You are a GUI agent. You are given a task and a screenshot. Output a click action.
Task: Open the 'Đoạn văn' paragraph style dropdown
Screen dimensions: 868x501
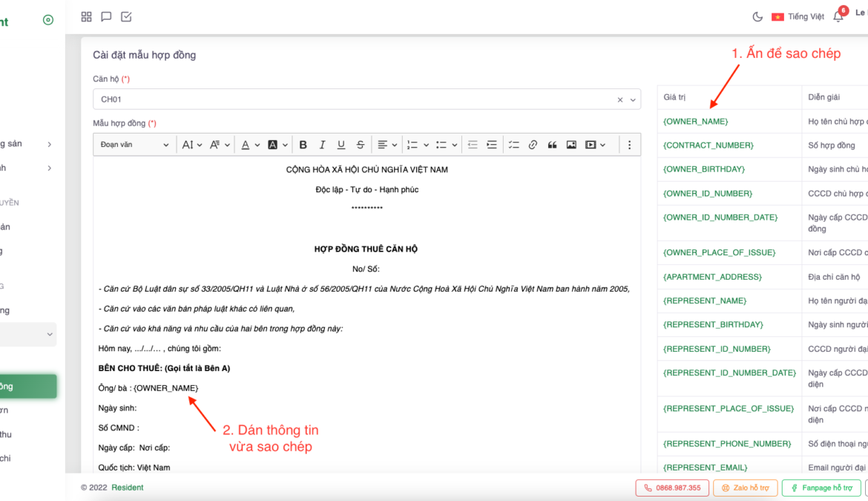(134, 145)
